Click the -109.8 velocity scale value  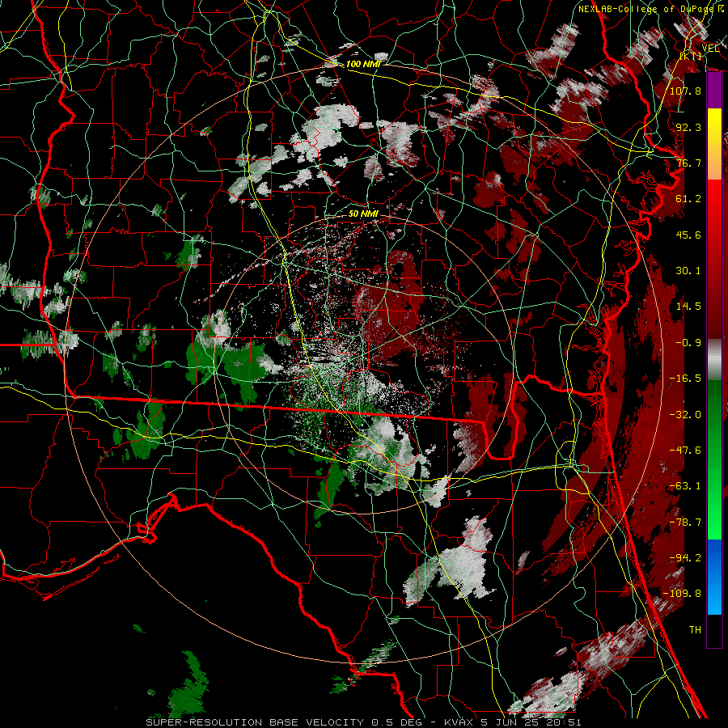click(682, 594)
